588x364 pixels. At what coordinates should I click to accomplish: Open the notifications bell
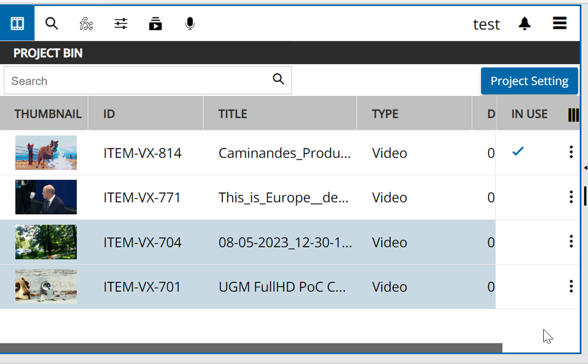[x=524, y=23]
